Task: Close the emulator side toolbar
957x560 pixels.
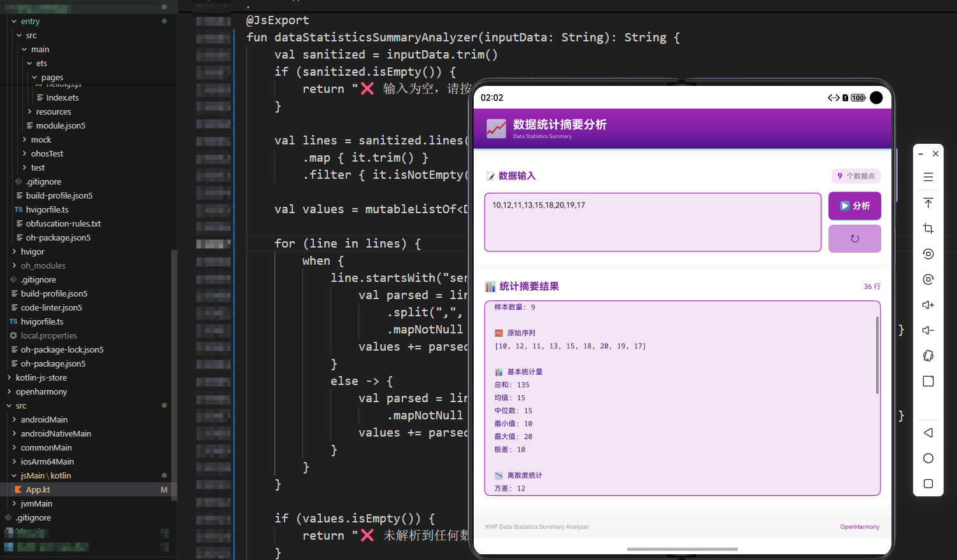Action: (x=935, y=154)
